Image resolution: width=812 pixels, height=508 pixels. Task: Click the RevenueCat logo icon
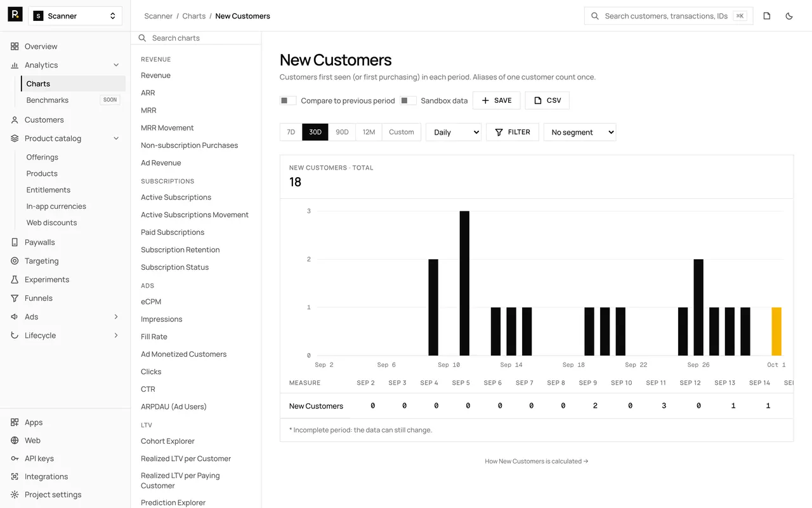[15, 15]
